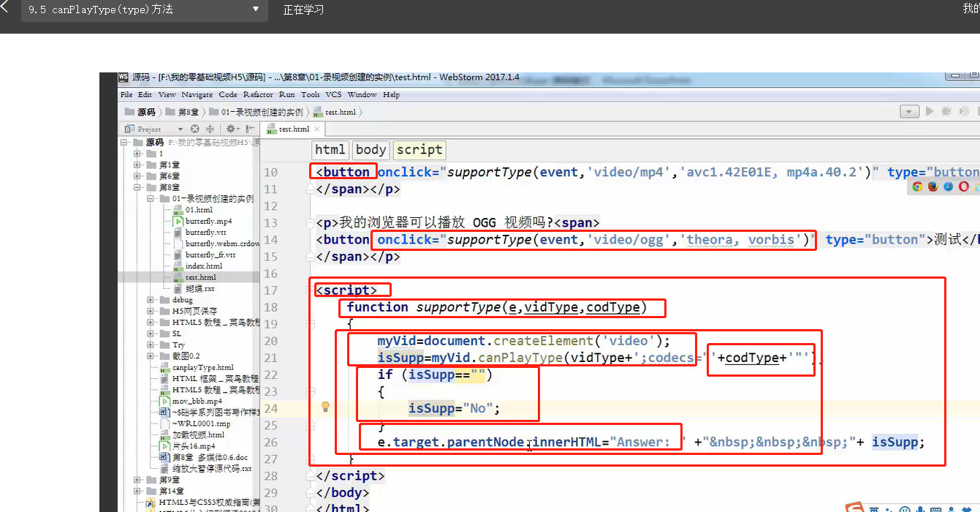Expand the 第6章 folder

tap(137, 176)
